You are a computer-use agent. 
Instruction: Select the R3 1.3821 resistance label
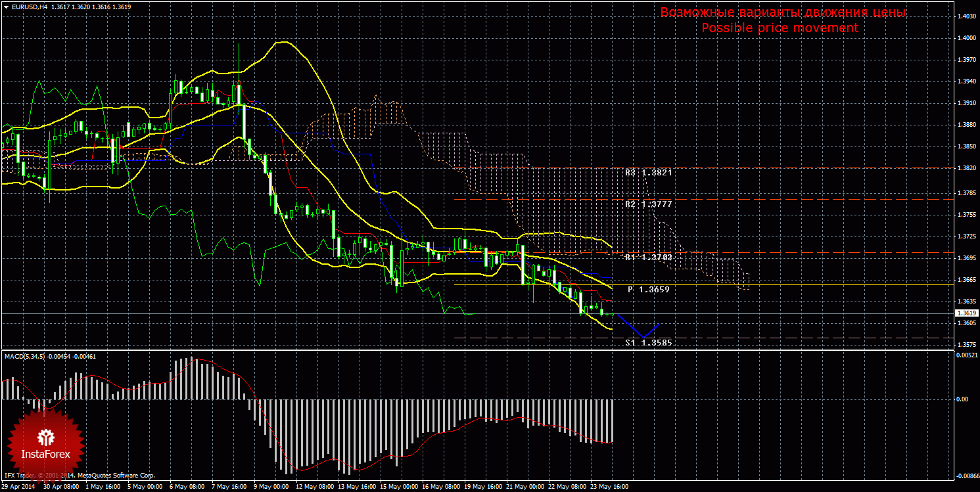pos(648,172)
